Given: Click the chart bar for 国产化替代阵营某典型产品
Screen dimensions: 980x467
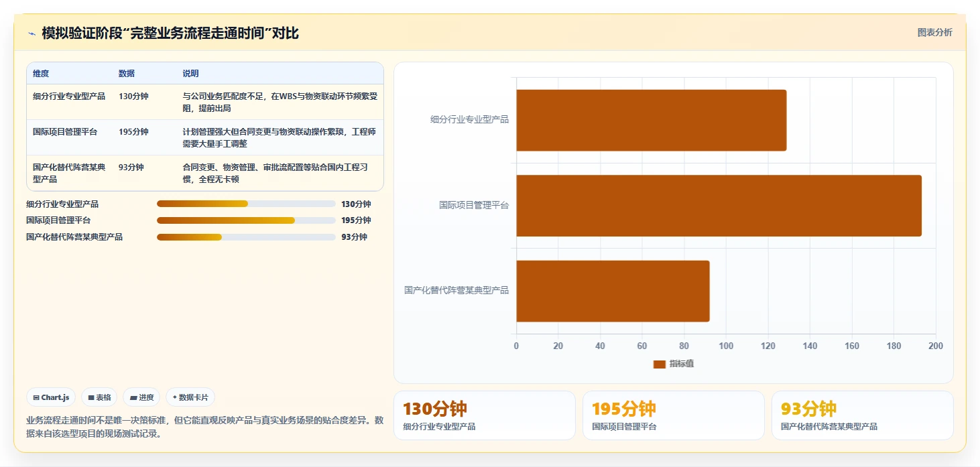Looking at the screenshot, I should [x=613, y=291].
